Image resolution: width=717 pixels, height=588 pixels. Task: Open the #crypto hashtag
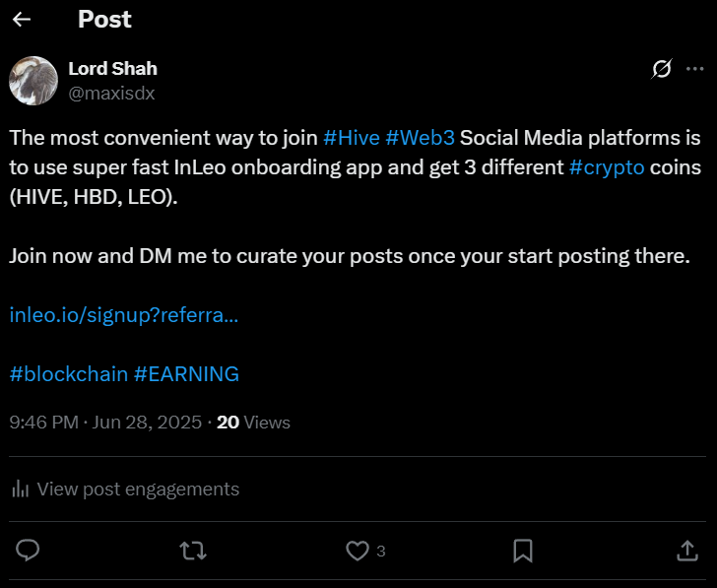tap(607, 167)
